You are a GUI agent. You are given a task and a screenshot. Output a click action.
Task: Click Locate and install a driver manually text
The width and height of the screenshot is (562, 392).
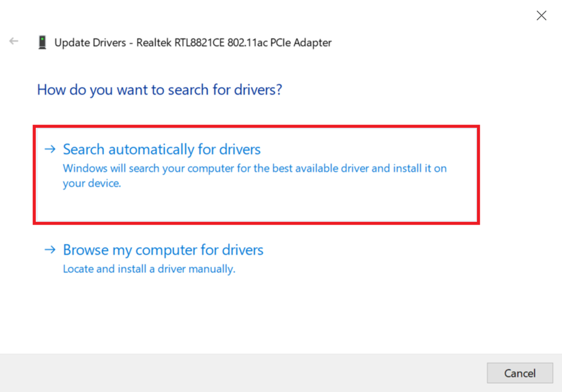click(149, 268)
